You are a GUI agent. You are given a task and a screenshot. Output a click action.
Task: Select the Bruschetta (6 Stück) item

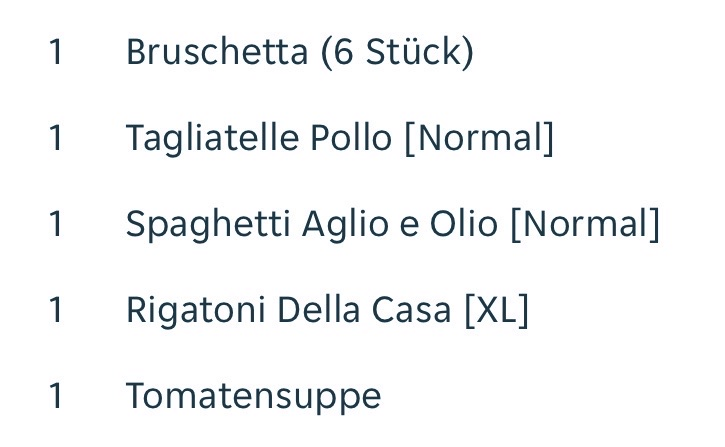(x=300, y=52)
